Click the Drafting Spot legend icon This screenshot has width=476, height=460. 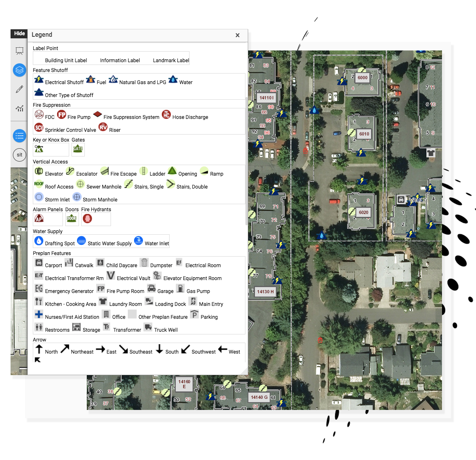tap(39, 241)
